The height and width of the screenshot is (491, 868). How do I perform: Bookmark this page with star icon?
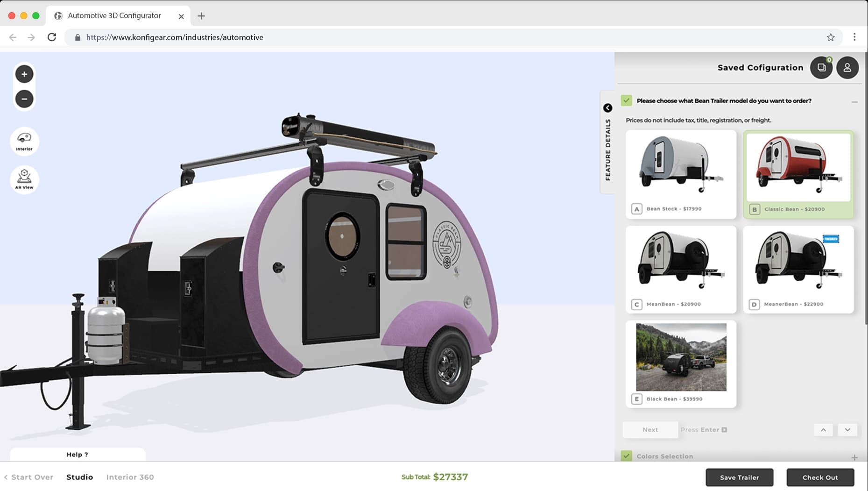(831, 37)
